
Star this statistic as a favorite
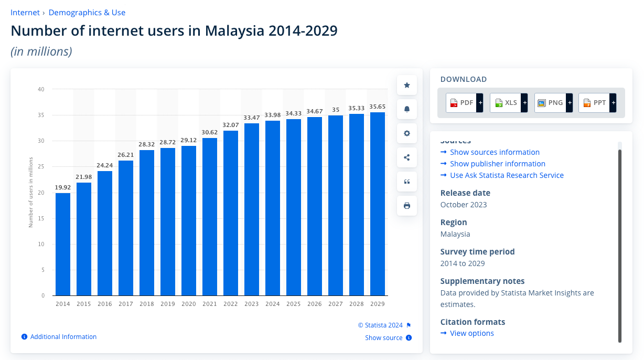(406, 84)
